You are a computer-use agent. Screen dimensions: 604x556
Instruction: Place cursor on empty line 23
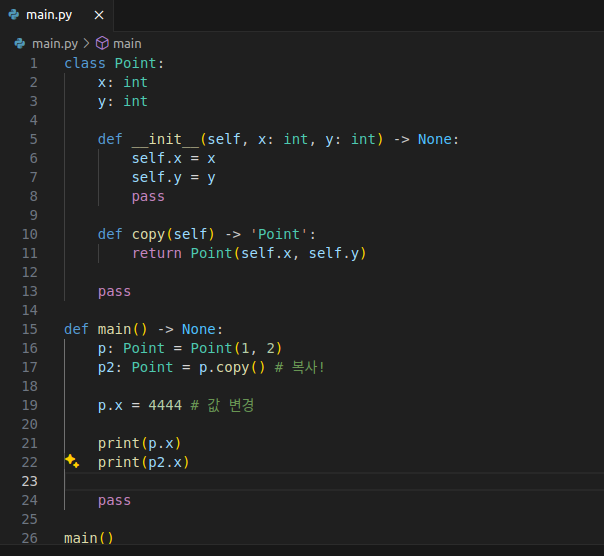point(300,481)
